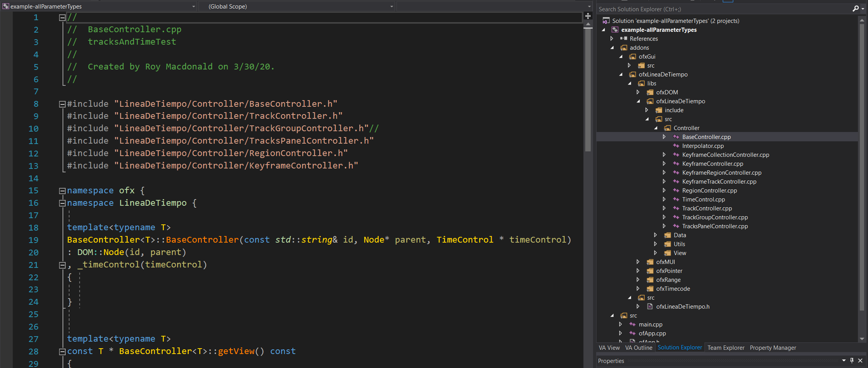Click the Solution Explorer scroll down arrow

click(x=862, y=338)
